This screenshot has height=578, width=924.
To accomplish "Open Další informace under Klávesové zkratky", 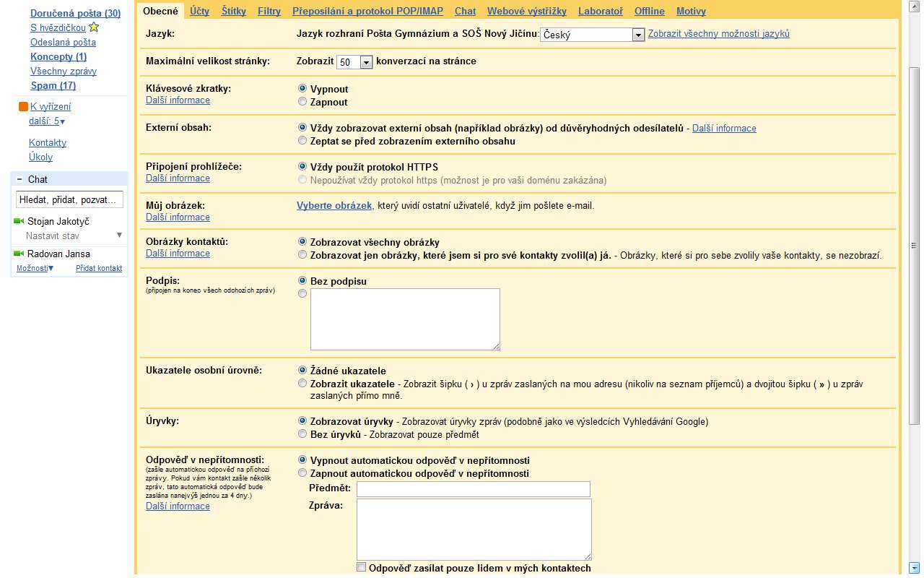I will (x=178, y=100).
